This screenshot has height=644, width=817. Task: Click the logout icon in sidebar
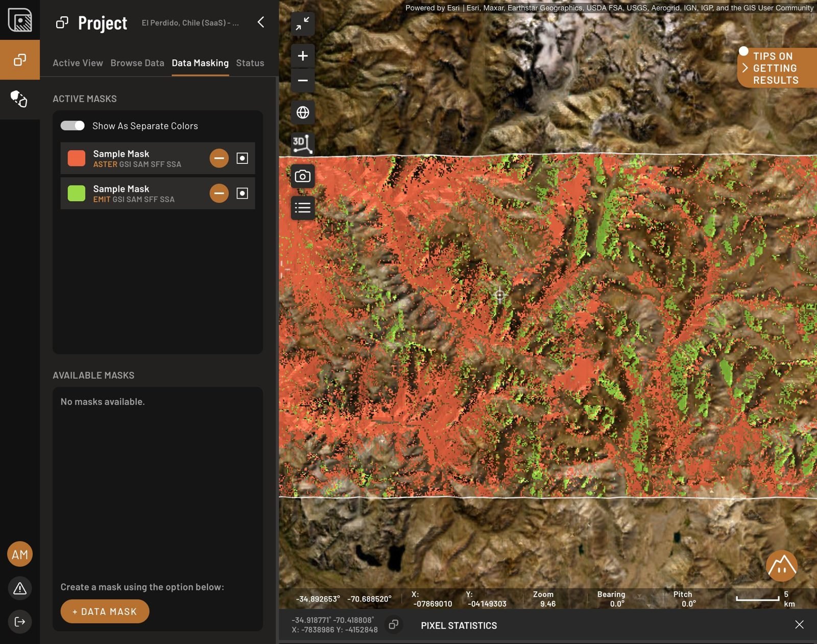[x=20, y=622]
